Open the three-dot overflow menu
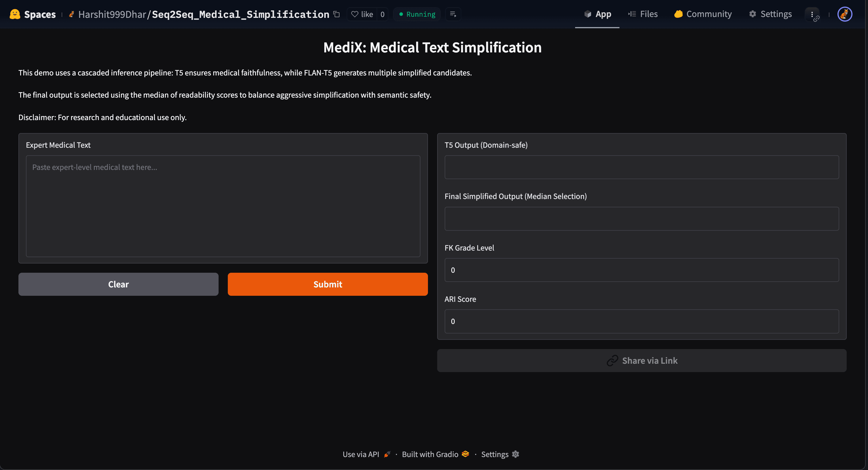This screenshot has height=470, width=868. [x=812, y=14]
